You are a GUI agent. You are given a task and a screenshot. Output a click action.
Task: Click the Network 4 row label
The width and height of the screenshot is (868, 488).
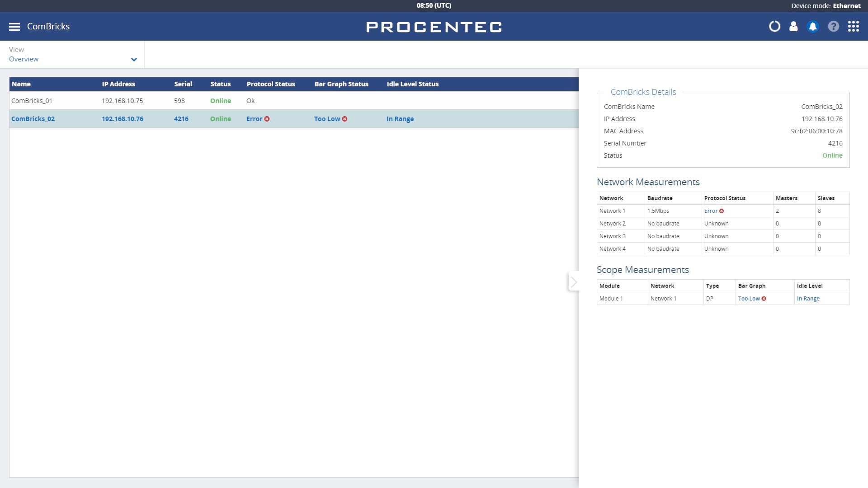pyautogui.click(x=613, y=249)
